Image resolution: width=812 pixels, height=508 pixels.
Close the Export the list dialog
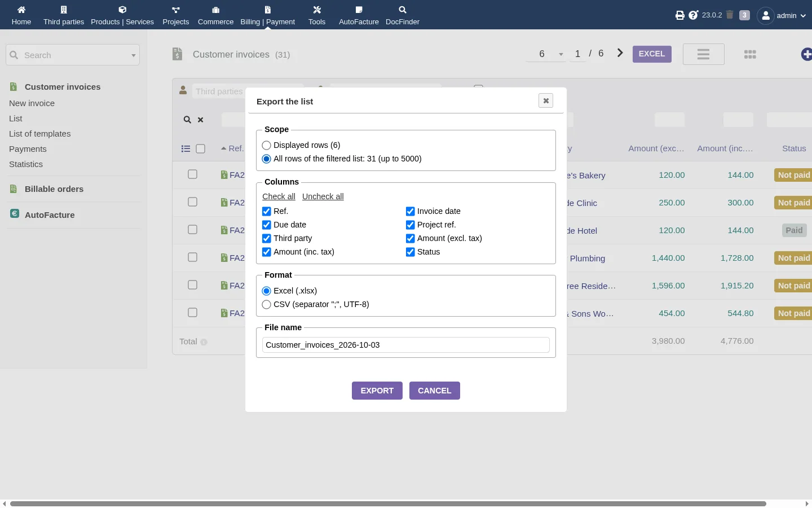pos(546,100)
